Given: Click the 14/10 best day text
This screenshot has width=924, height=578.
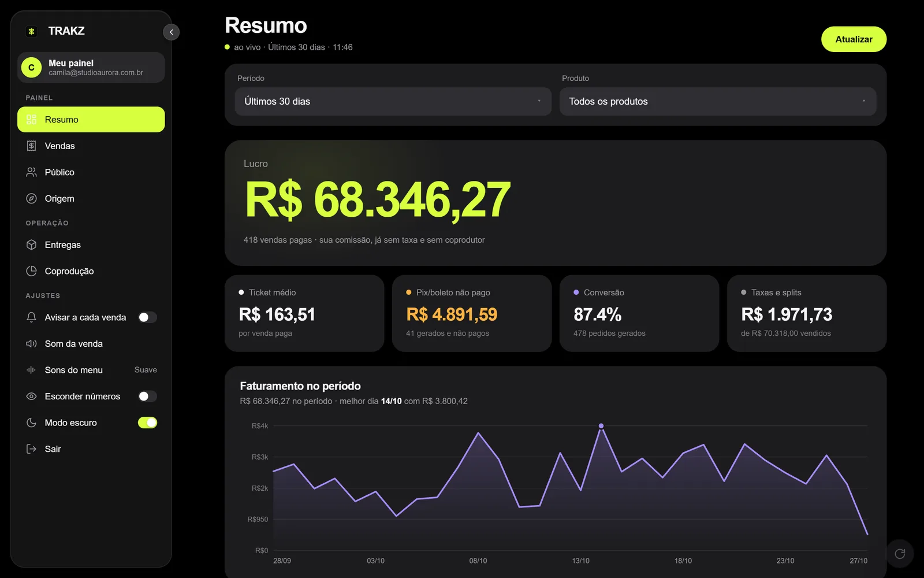Looking at the screenshot, I should click(x=391, y=401).
